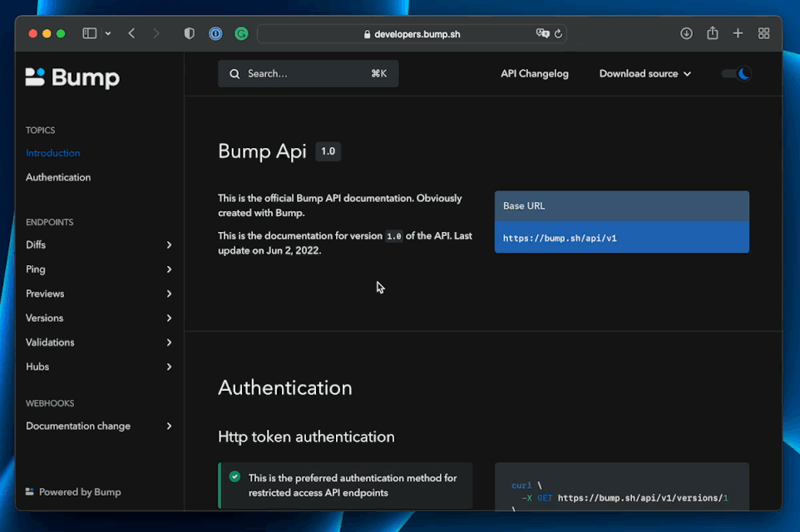This screenshot has width=800, height=532.
Task: Open a new tab with plus icon
Action: coord(738,33)
